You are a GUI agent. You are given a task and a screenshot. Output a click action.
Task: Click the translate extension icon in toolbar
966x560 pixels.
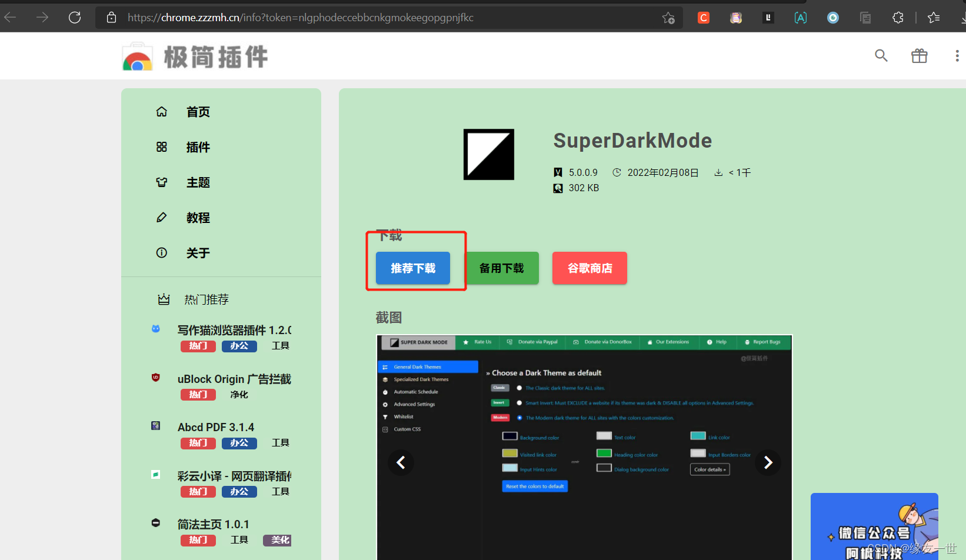[800, 17]
